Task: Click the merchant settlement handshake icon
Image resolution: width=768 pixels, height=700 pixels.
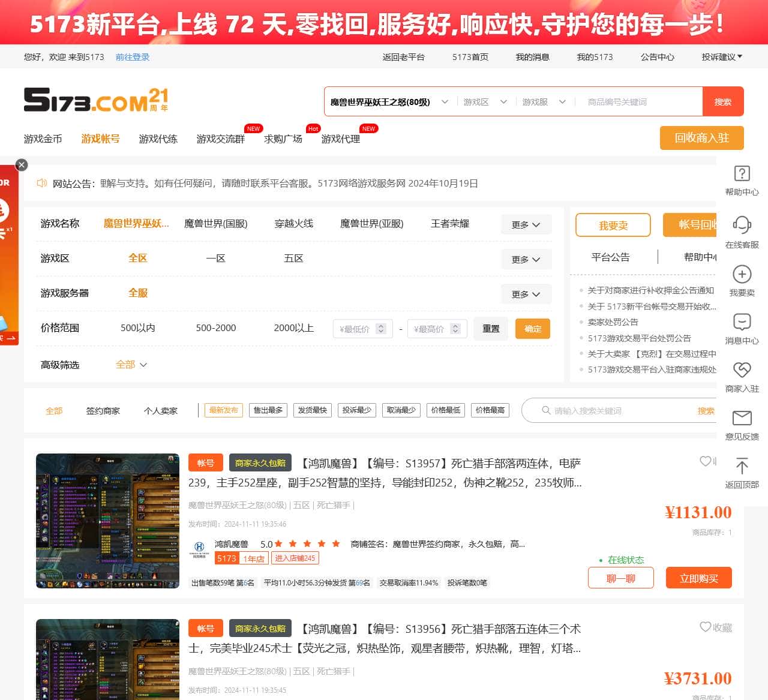Action: coord(742,369)
